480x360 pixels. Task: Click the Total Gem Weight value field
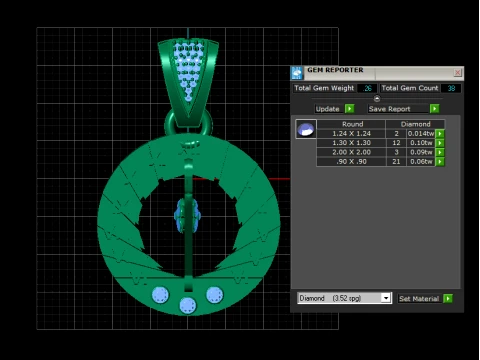[367, 88]
